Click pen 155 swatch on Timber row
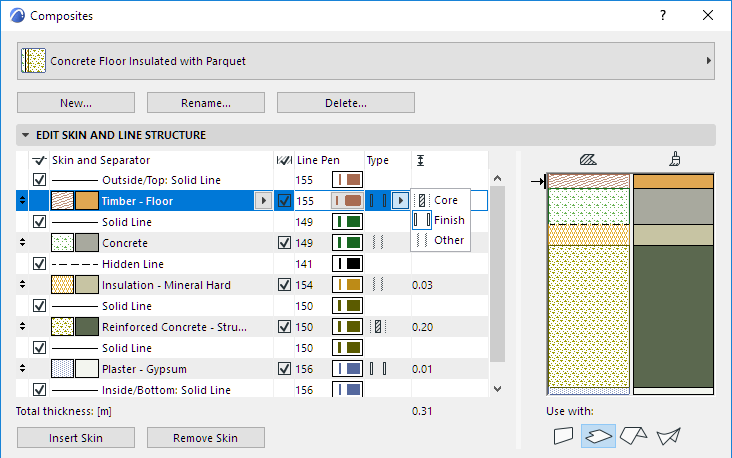 click(347, 201)
